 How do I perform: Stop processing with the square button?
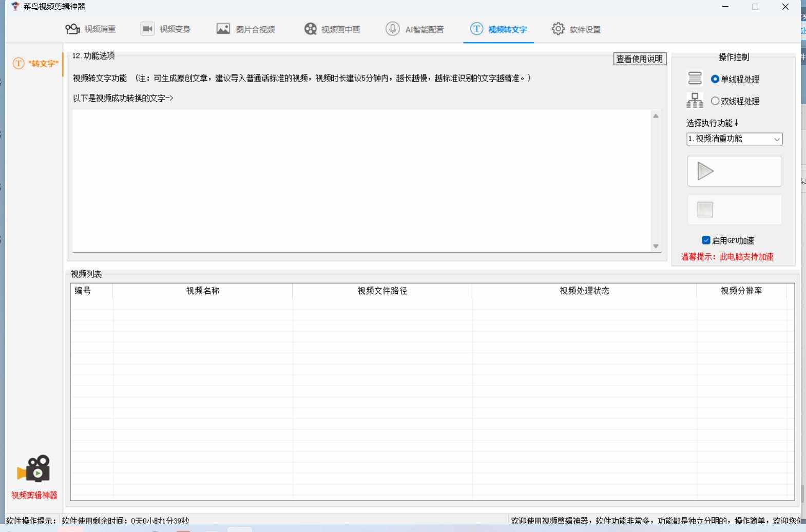(x=735, y=210)
